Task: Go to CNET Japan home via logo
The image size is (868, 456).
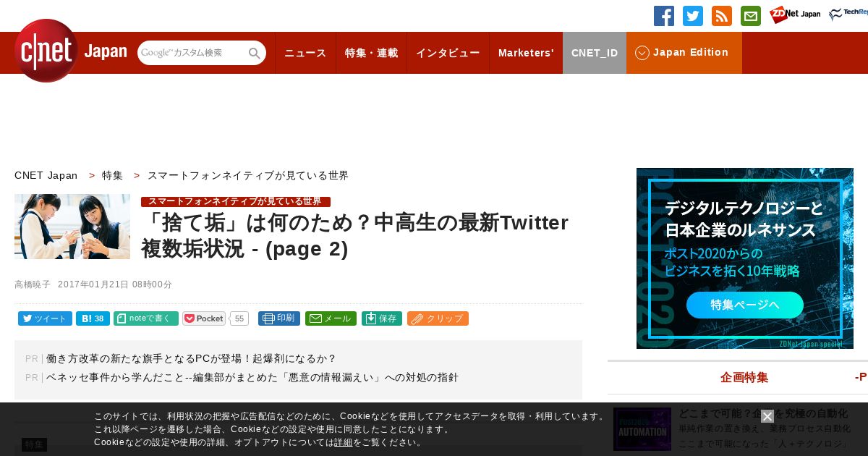Action: click(x=70, y=51)
